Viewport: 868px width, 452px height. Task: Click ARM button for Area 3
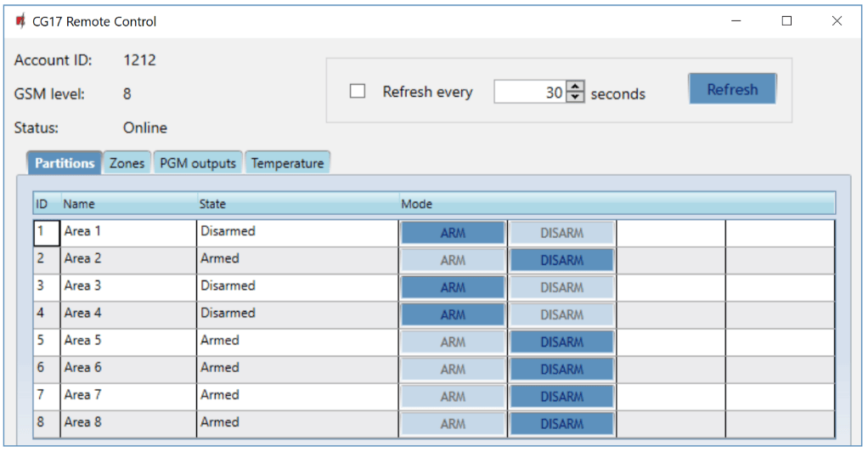click(453, 288)
